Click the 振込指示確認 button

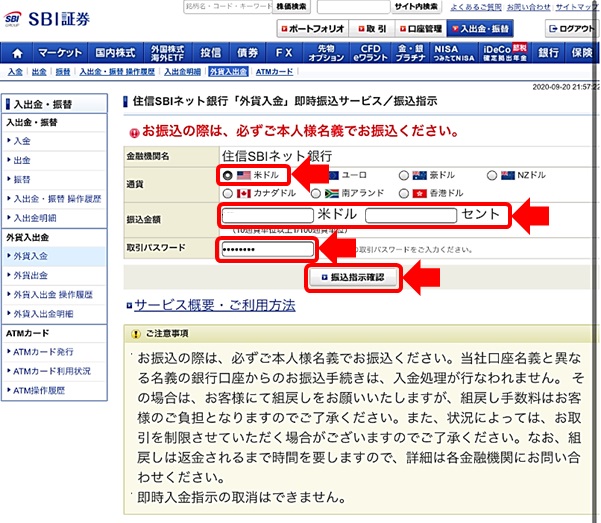pyautogui.click(x=353, y=277)
